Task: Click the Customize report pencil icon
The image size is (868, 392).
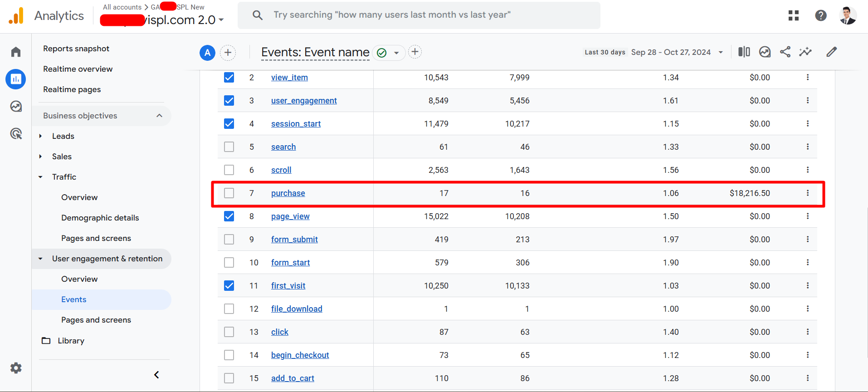Action: coord(831,52)
